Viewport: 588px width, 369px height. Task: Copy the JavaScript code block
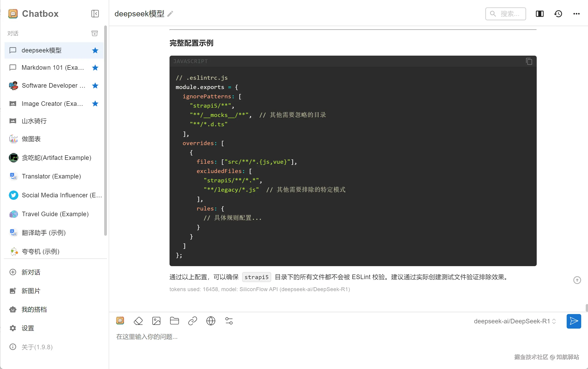(x=529, y=61)
